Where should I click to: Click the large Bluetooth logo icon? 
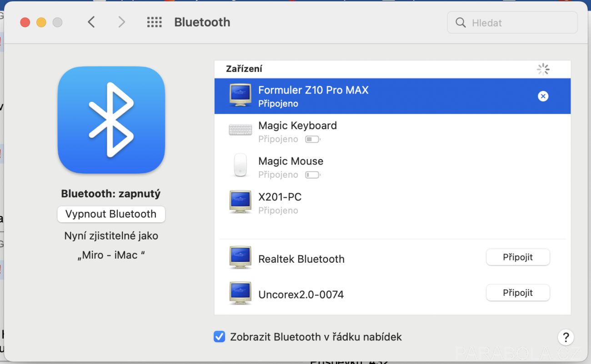pyautogui.click(x=111, y=120)
